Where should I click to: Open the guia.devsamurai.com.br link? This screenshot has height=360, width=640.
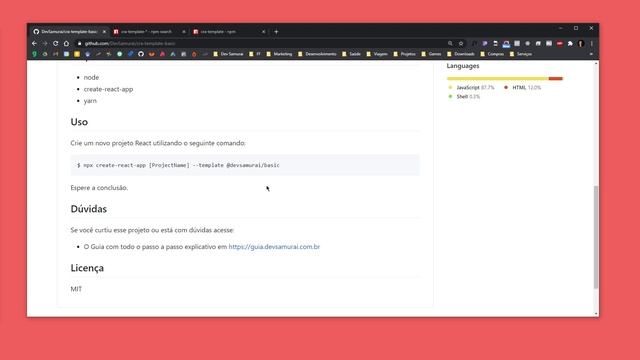point(274,247)
